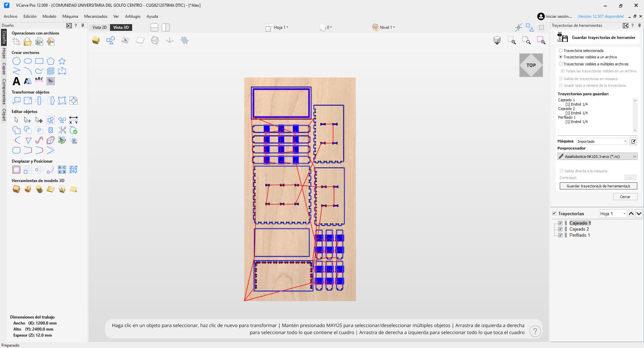Activate the Trace Bitmap tool
This screenshot has height=348, width=644.
pyautogui.click(x=51, y=81)
